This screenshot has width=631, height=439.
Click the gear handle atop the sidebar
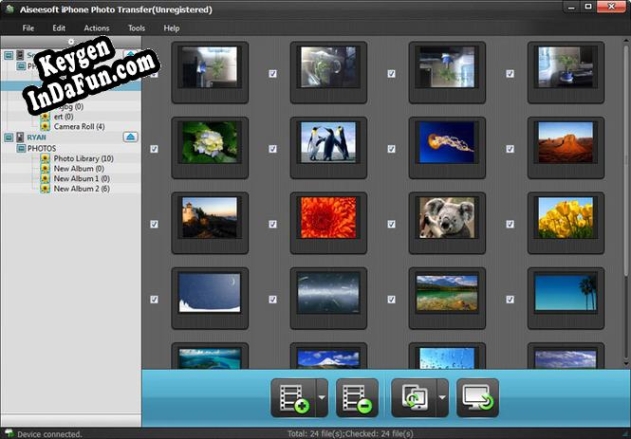pyautogui.click(x=71, y=41)
